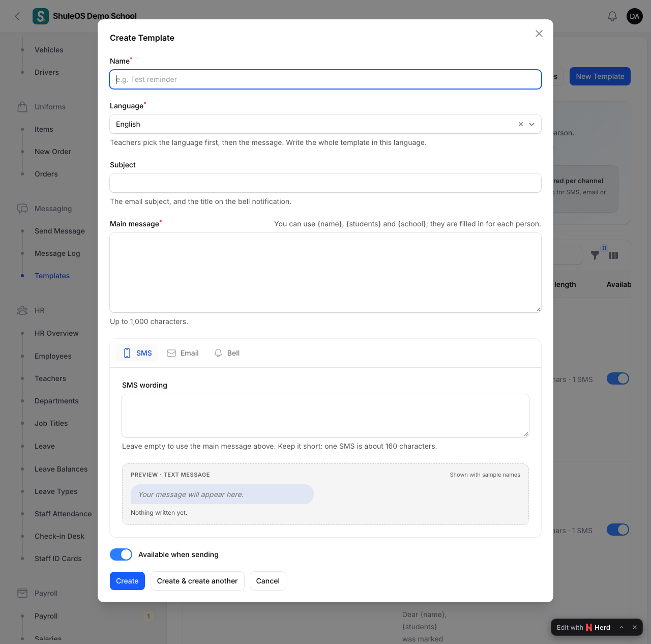Open Leave Balances in sidebar
Screen dimensions: 651x644
(61, 469)
